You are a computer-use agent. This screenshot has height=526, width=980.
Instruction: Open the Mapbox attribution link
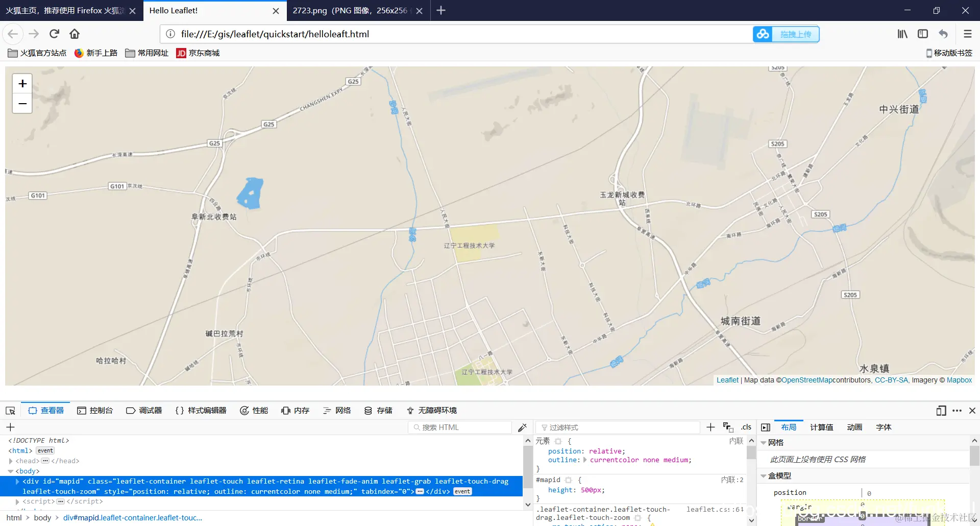click(959, 380)
